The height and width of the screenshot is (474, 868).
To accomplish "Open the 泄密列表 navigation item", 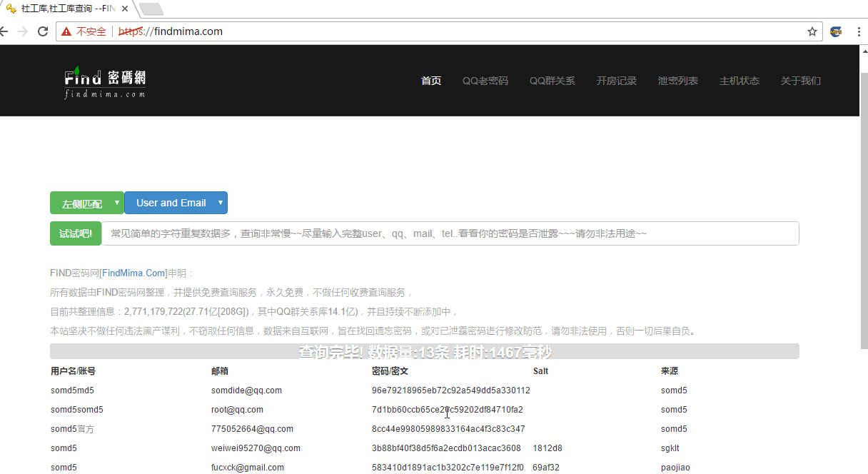I will click(678, 81).
